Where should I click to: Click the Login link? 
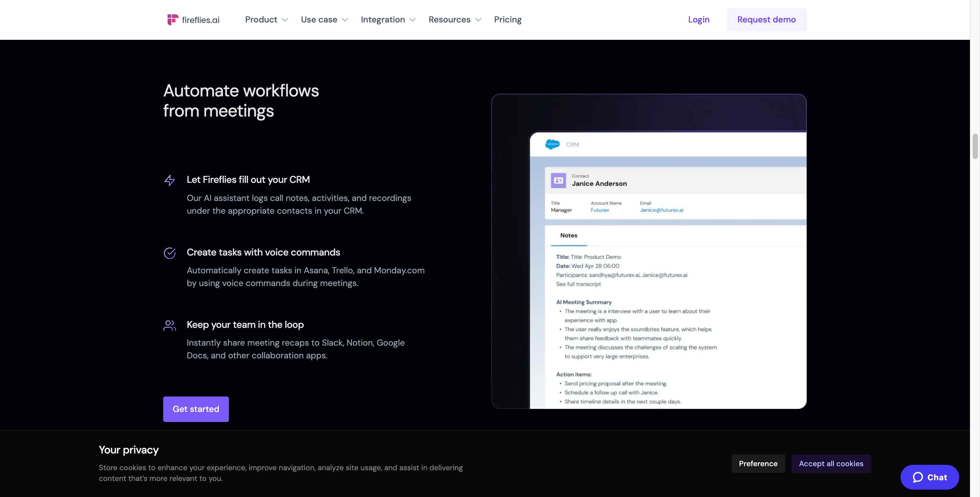tap(699, 19)
